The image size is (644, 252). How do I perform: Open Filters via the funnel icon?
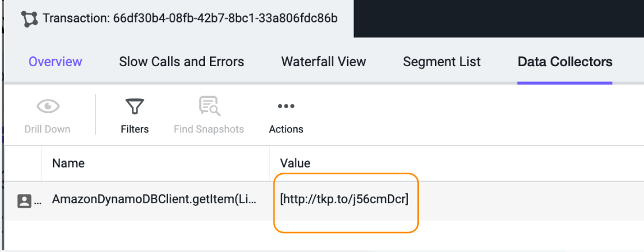[135, 106]
